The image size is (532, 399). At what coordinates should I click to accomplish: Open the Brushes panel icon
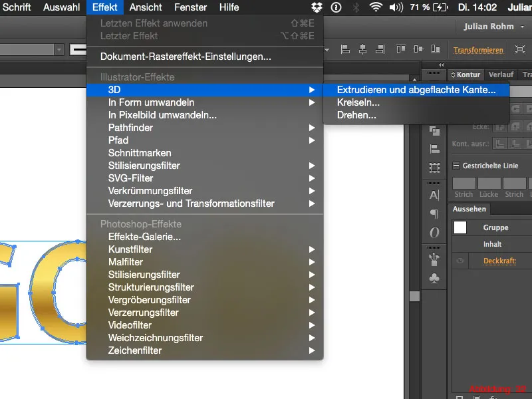[x=434, y=260]
